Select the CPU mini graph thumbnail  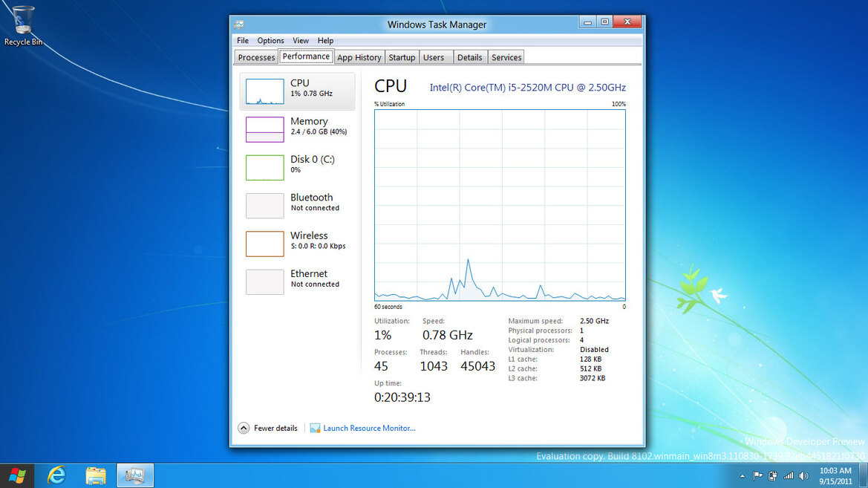pos(264,91)
